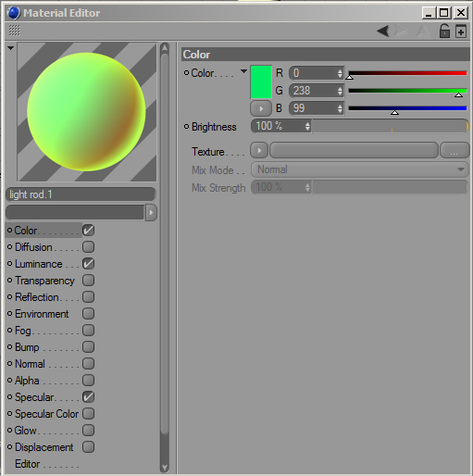Click the 'light rod.1' material name field

(81, 194)
